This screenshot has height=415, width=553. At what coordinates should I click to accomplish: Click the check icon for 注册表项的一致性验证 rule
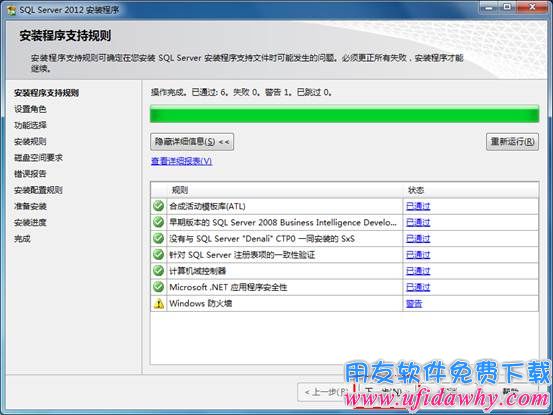(158, 255)
